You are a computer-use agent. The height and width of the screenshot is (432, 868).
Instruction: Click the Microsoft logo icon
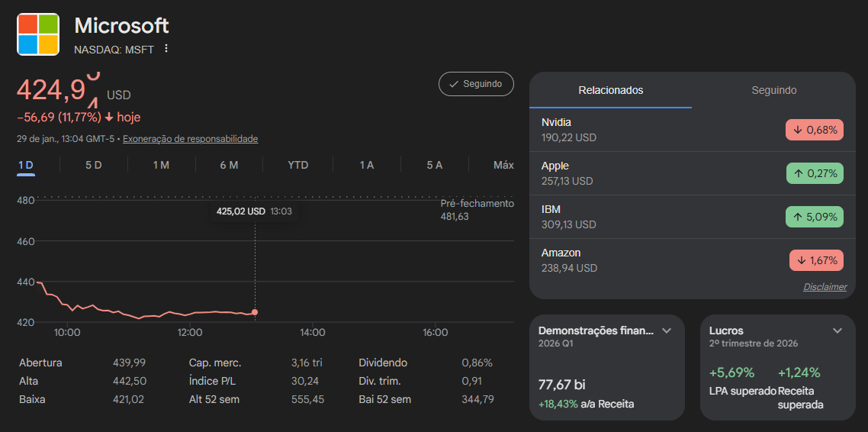[x=38, y=34]
